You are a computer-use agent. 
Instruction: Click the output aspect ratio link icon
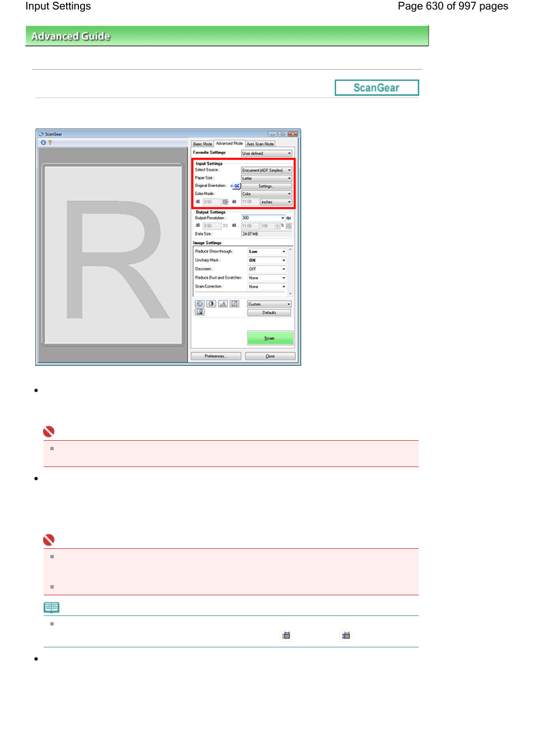[x=225, y=226]
